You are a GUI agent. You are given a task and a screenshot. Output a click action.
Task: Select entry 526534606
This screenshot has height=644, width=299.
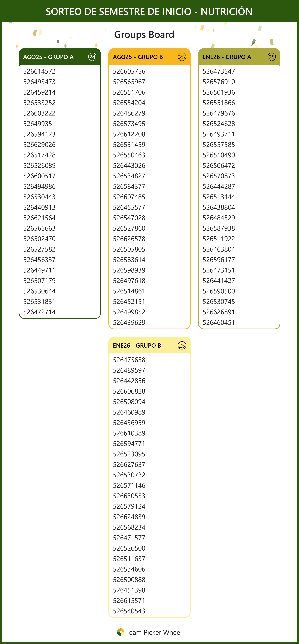[129, 569]
